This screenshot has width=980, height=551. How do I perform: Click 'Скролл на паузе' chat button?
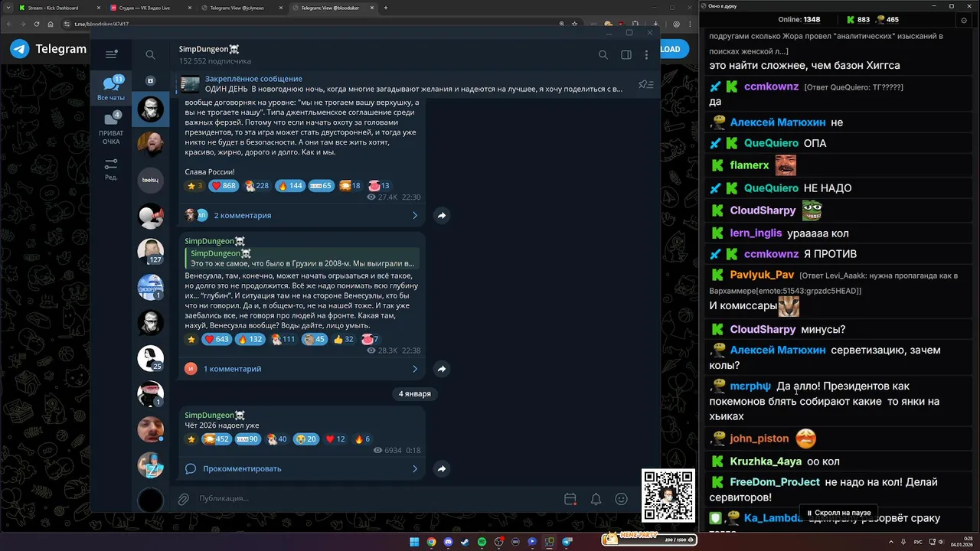[838, 513]
